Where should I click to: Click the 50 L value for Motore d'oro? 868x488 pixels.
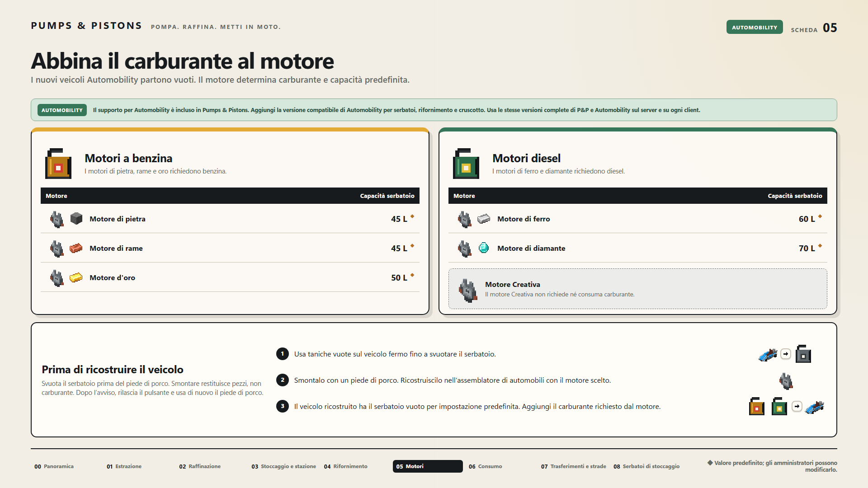pos(399,277)
